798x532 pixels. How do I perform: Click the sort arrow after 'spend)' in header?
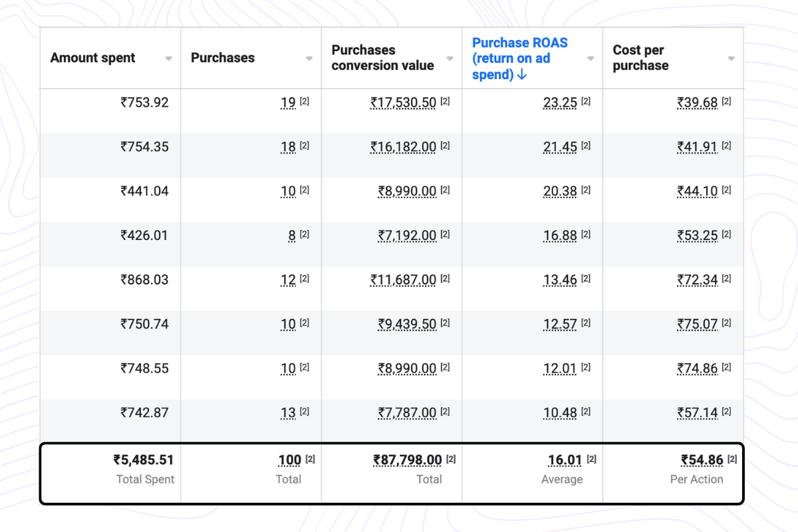click(521, 74)
